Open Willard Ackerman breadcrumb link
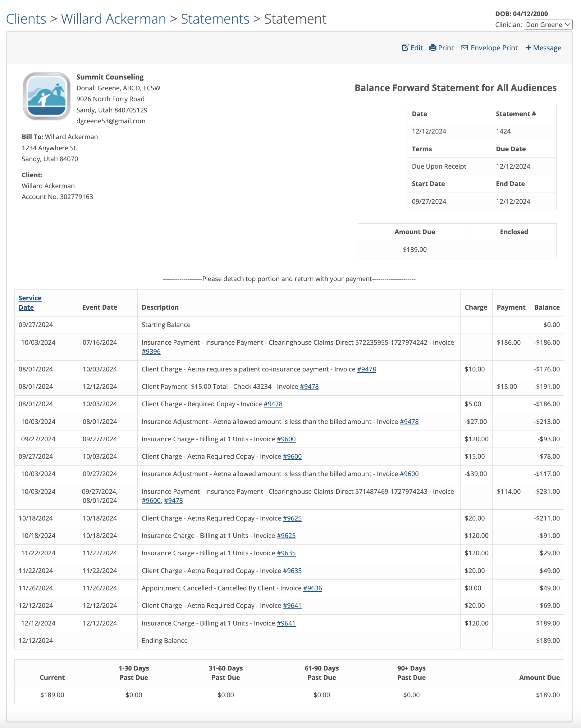Image resolution: width=581 pixels, height=728 pixels. (x=113, y=19)
